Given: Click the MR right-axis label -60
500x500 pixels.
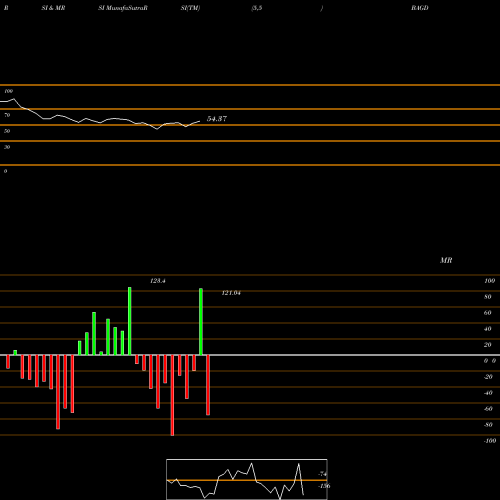Looking at the screenshot, I should [x=488, y=409].
